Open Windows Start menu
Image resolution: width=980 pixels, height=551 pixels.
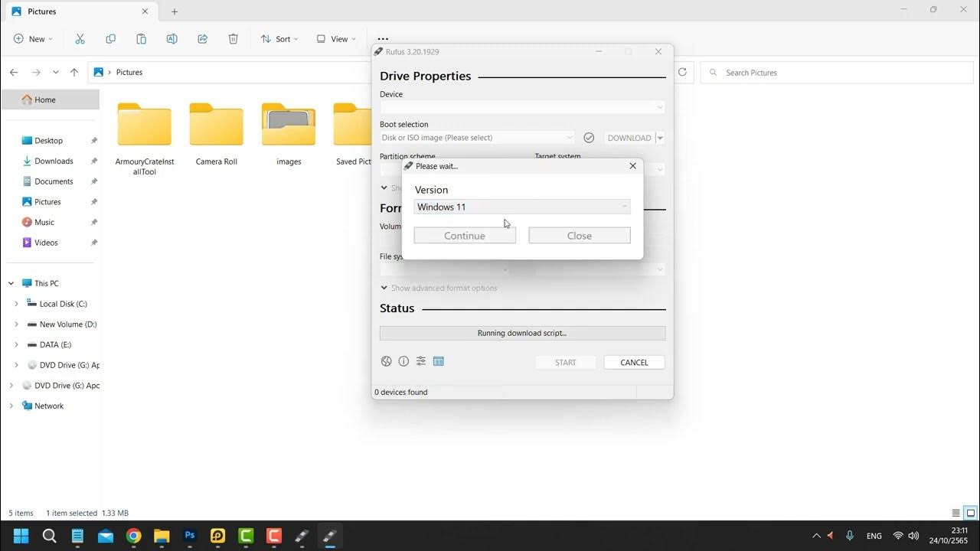[x=21, y=536]
